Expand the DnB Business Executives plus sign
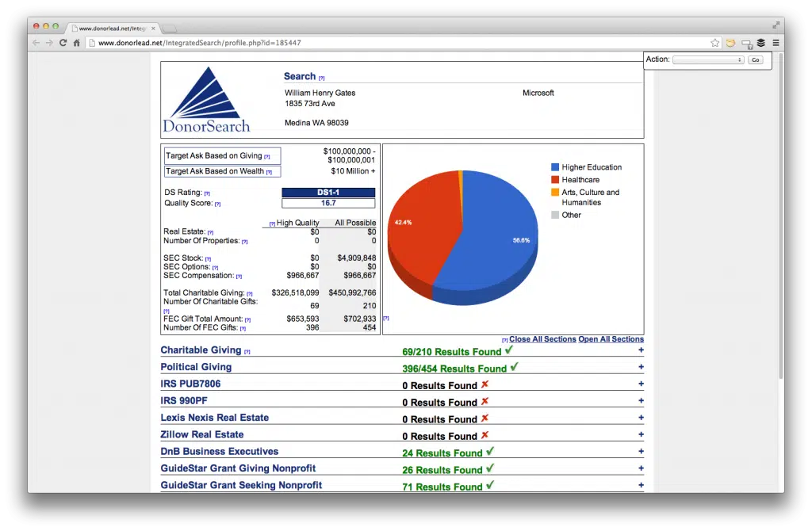The height and width of the screenshot is (531, 812). (x=641, y=452)
